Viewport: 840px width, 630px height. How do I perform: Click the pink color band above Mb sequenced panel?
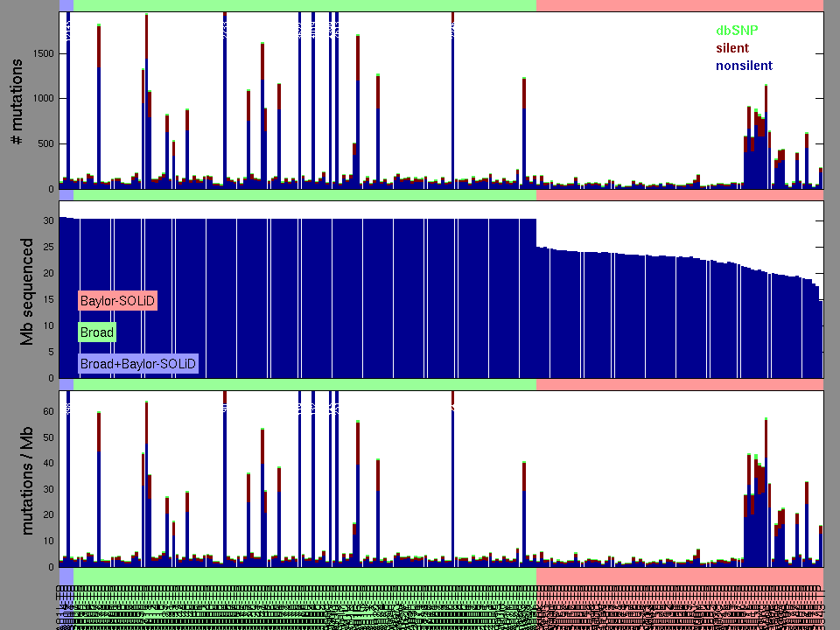click(679, 195)
